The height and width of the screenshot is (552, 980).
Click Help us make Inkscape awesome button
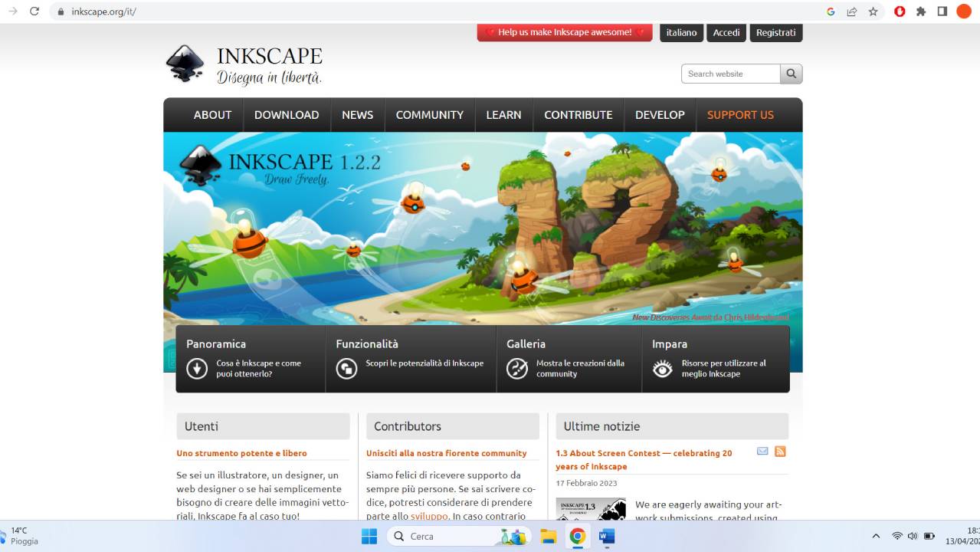click(565, 32)
